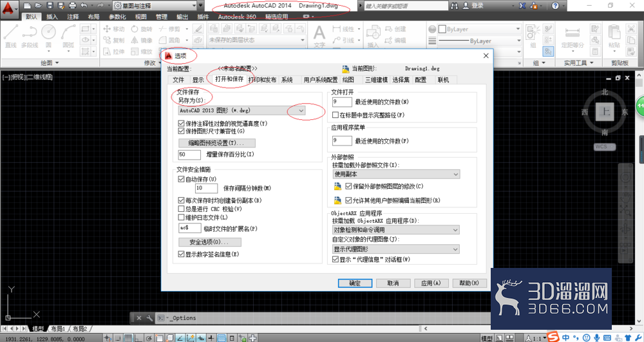
Task: Click the Undo arrow icon
Action: [84, 6]
